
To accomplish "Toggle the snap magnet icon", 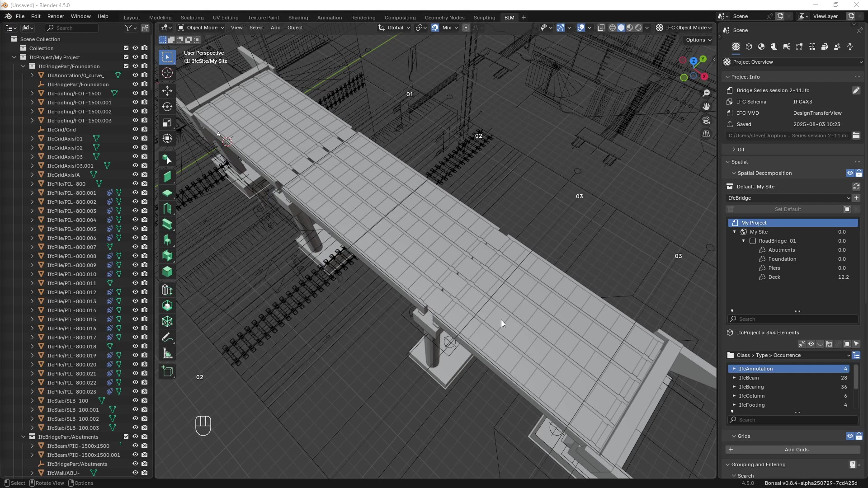I will [x=434, y=28].
